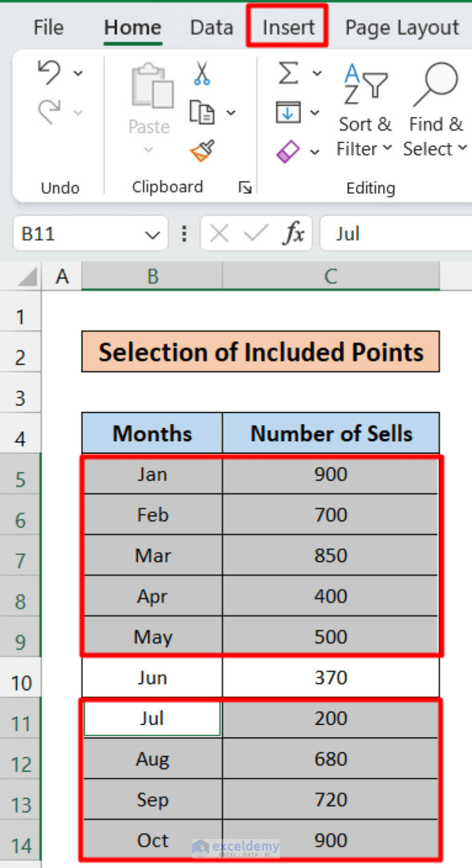
Task: Open the File menu
Action: click(49, 28)
